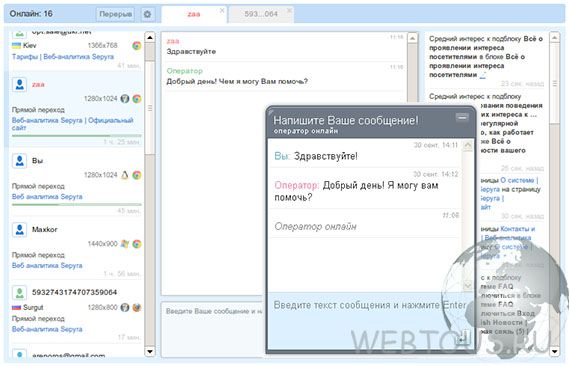Click the widget chat scroll-up arrow

[467, 146]
